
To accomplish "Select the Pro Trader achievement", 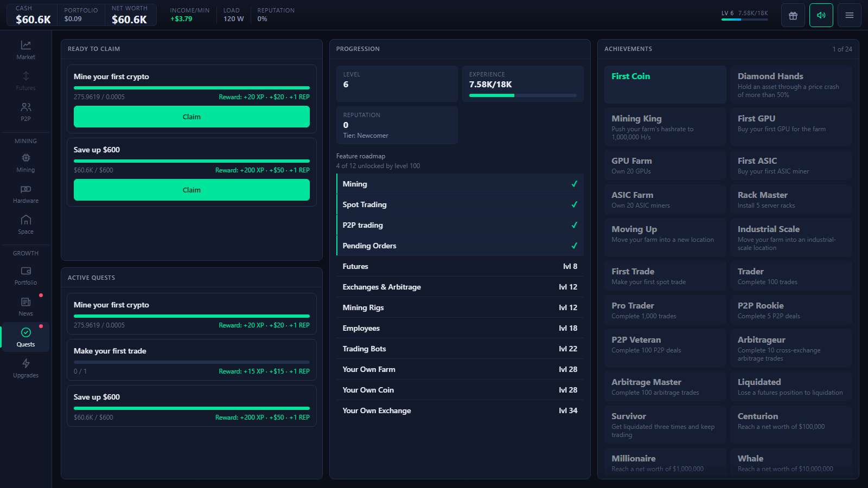I will pos(665,310).
